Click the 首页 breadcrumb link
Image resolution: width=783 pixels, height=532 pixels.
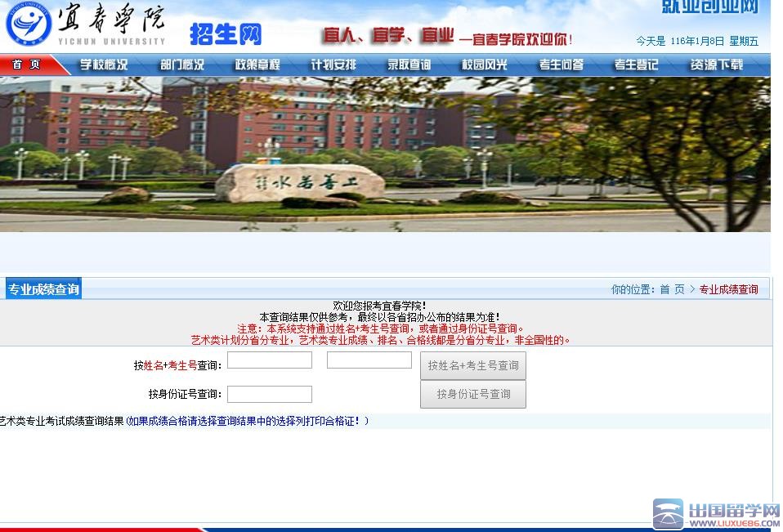(672, 289)
